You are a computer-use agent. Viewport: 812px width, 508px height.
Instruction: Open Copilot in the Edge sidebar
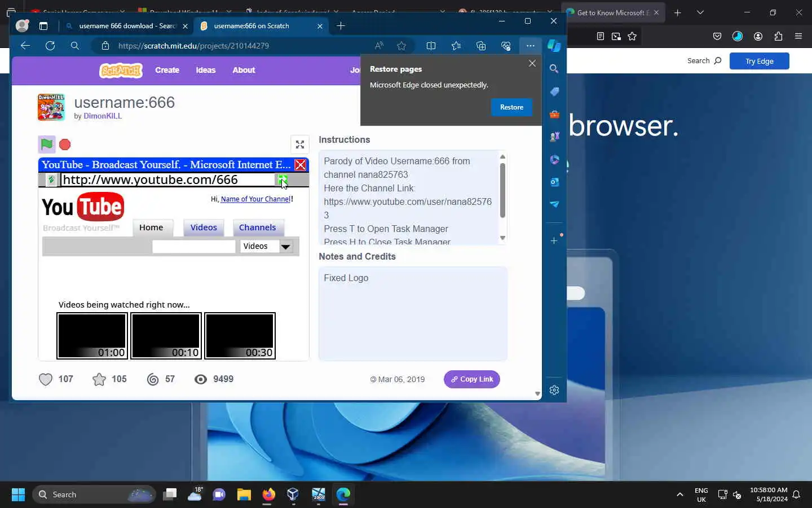(554, 46)
